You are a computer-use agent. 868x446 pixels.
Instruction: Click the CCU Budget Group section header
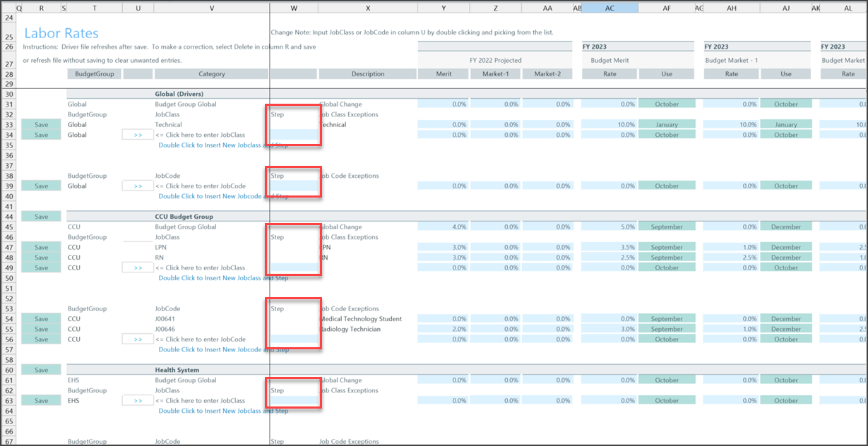click(184, 217)
